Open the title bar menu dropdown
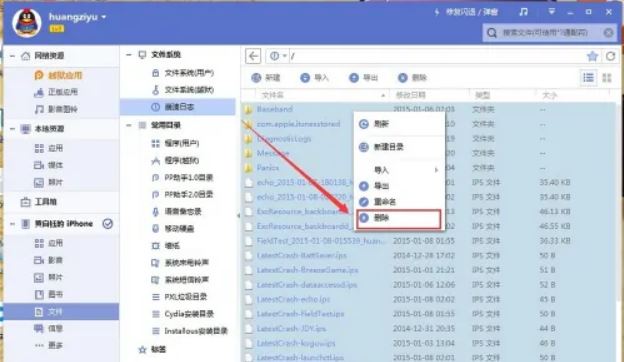 (552, 12)
